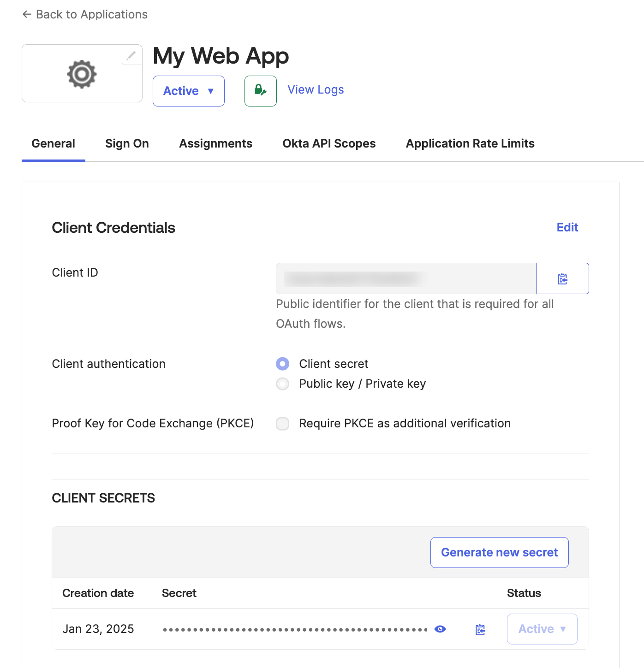Open the Active dropdown in the secrets row
The image size is (644, 668).
pos(542,629)
